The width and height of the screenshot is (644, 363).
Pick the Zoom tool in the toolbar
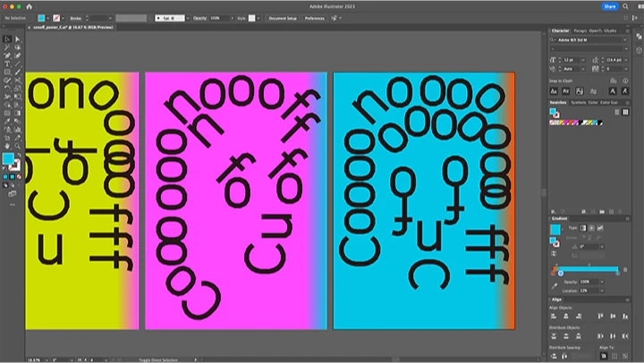[x=17, y=145]
